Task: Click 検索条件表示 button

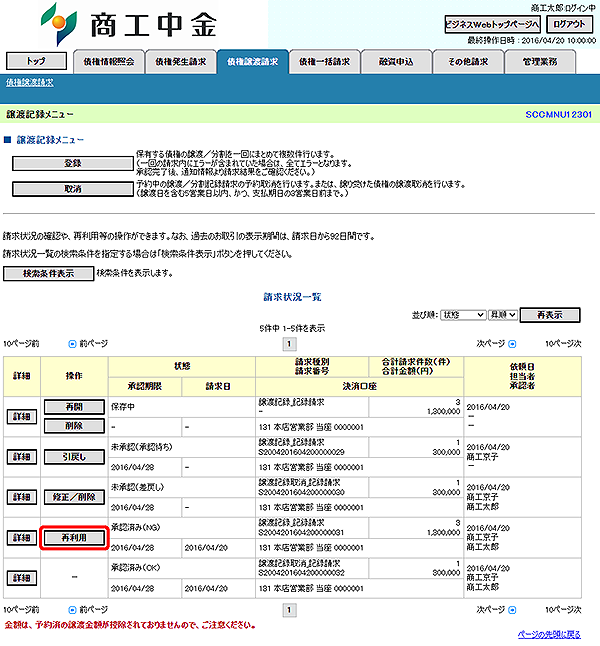Action: pos(49,274)
